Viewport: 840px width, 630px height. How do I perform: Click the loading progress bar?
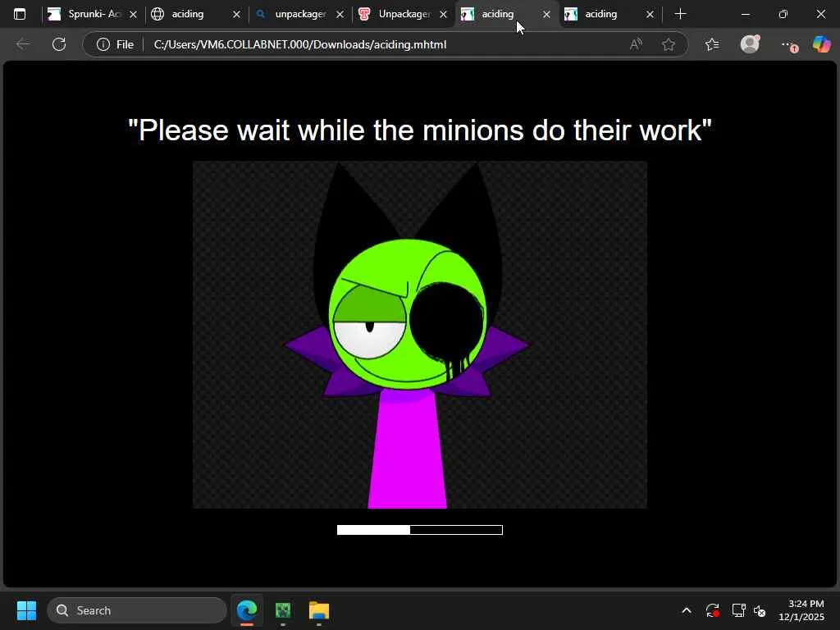(420, 530)
